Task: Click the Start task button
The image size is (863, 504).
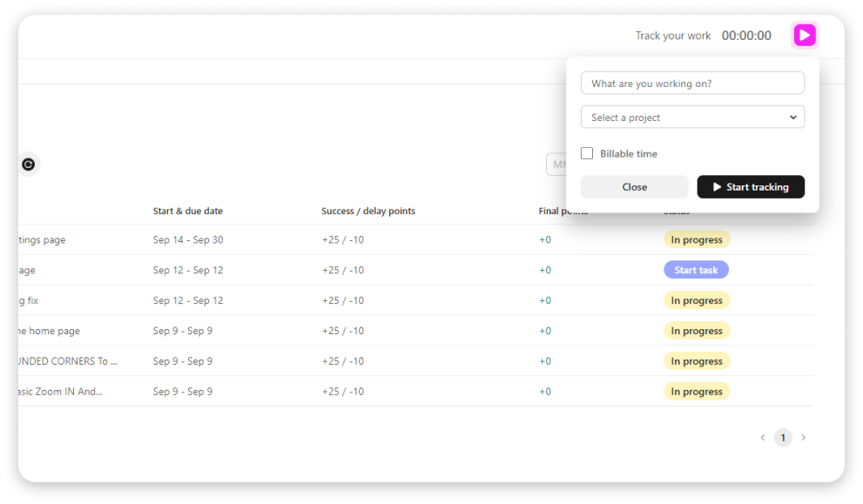Action: coord(696,270)
